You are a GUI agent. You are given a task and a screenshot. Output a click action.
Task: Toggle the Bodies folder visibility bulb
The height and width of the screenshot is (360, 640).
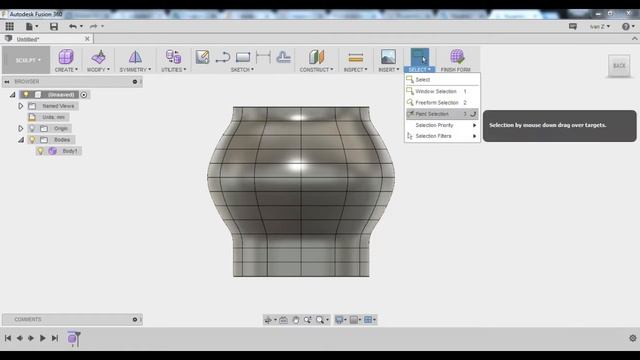click(32, 140)
